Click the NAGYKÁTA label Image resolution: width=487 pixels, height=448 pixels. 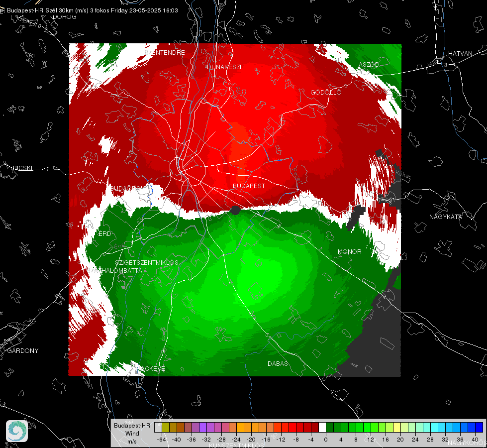pos(445,217)
